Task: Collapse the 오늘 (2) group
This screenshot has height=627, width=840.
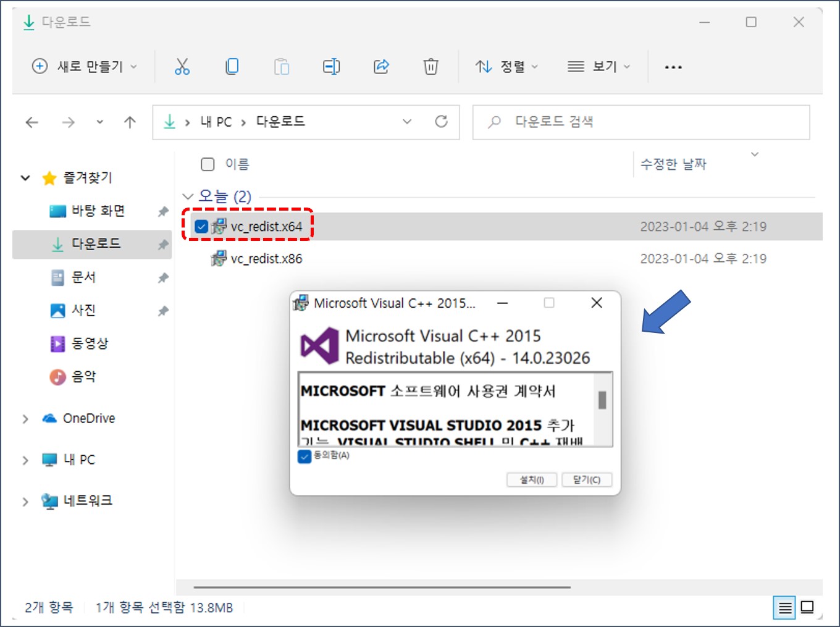Action: [x=188, y=196]
